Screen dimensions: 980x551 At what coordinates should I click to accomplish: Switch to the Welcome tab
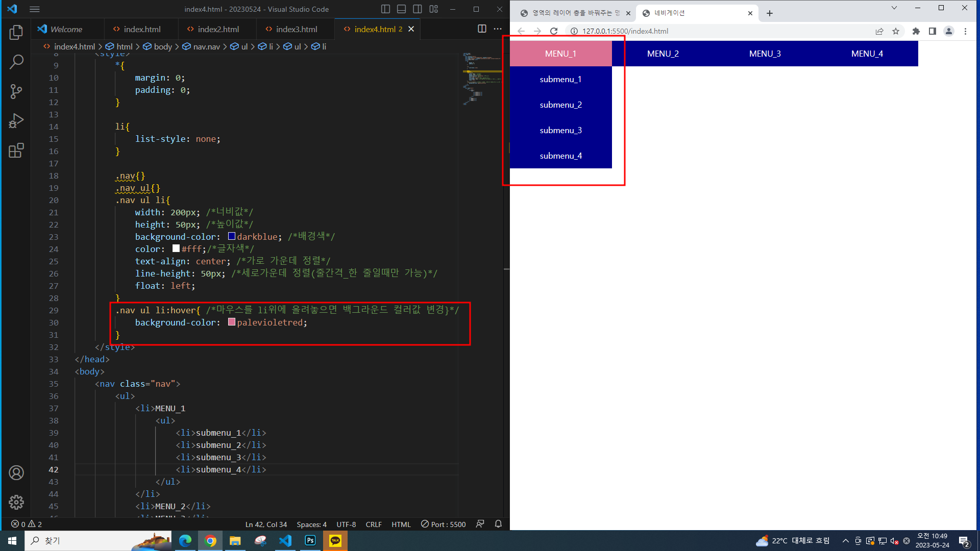pos(66,29)
